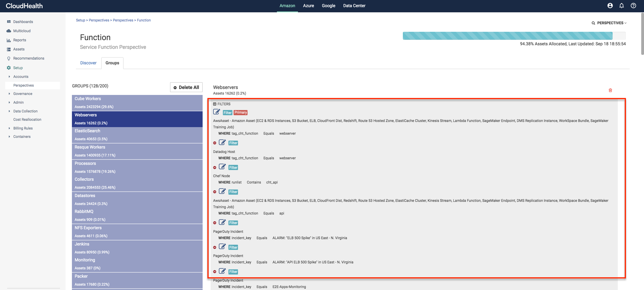
Task: Click the assets allocated progress bar
Action: coord(514,36)
